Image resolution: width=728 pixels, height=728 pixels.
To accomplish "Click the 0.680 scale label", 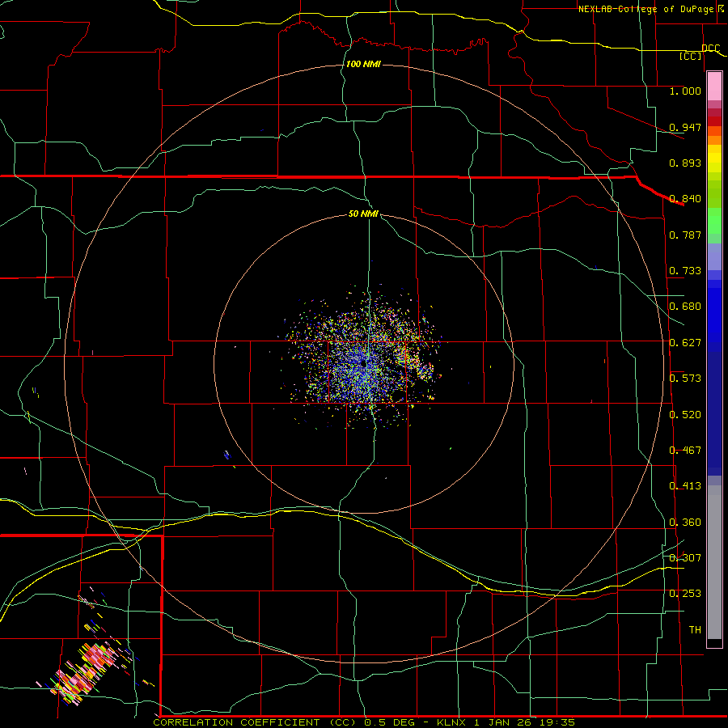I will pos(685,307).
